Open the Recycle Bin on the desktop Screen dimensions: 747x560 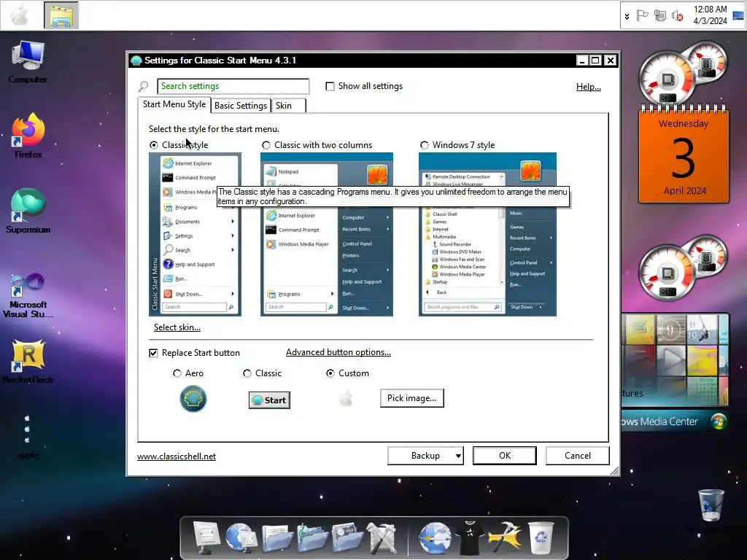coord(711,506)
